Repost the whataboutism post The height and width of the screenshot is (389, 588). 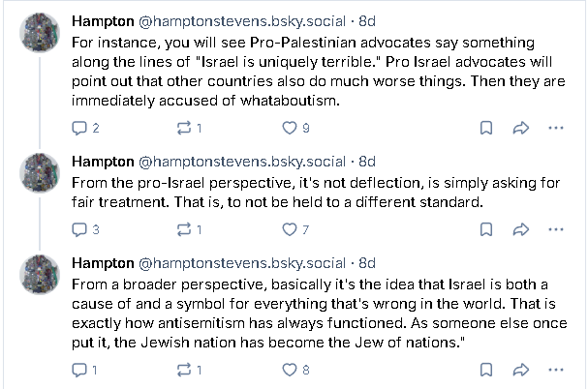(x=189, y=128)
